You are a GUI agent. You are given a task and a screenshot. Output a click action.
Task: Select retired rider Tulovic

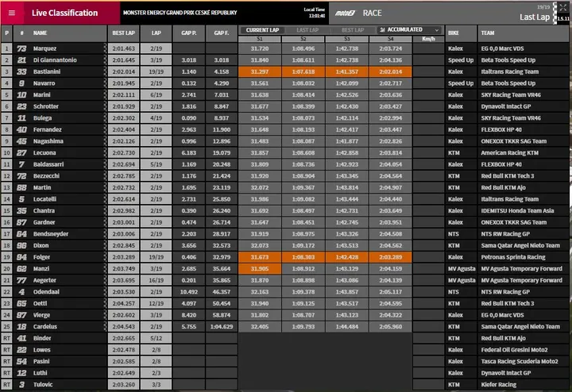[43, 384]
